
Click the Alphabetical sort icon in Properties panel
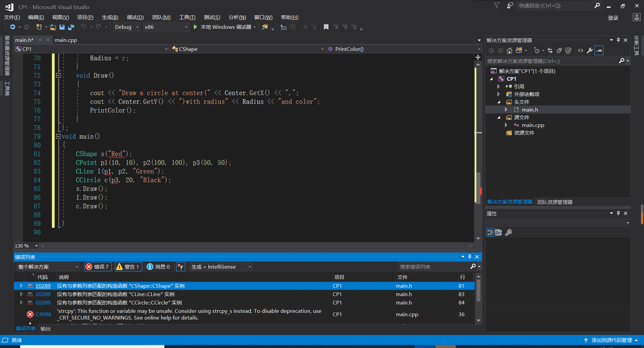[x=499, y=232]
